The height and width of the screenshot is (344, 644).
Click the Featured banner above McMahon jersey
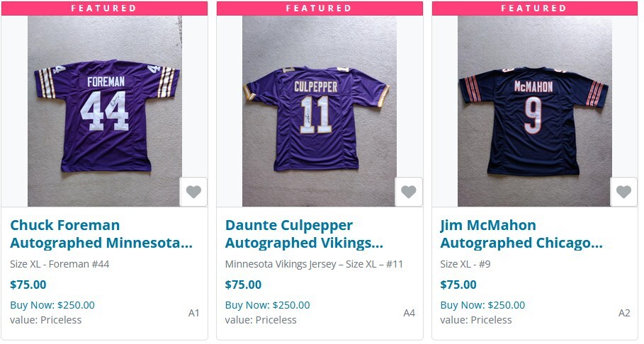(534, 8)
